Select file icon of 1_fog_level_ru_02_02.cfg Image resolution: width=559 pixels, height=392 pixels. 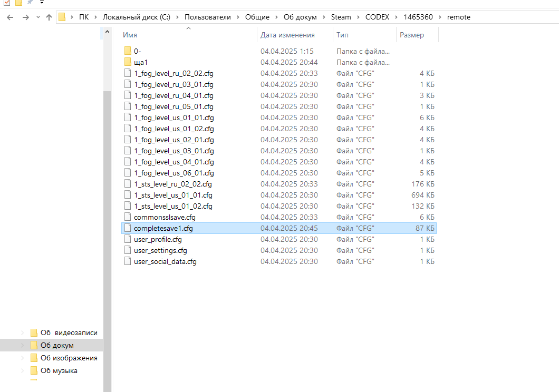[x=128, y=73]
